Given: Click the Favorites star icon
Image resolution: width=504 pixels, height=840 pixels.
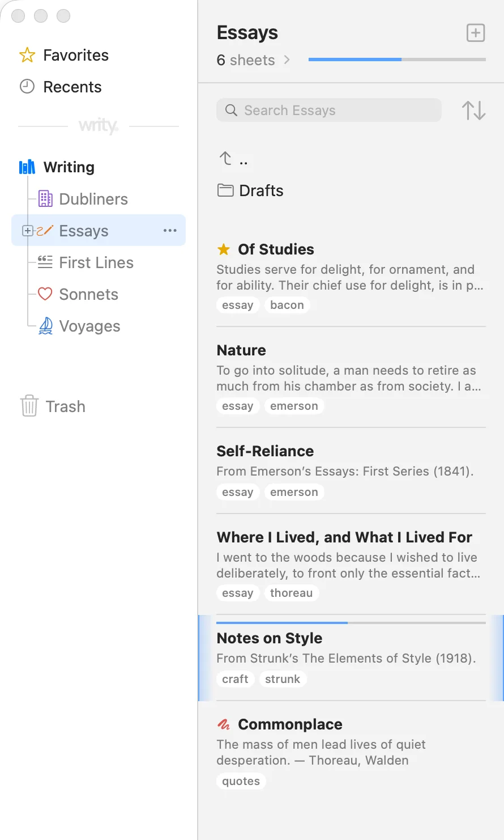Looking at the screenshot, I should [27, 55].
